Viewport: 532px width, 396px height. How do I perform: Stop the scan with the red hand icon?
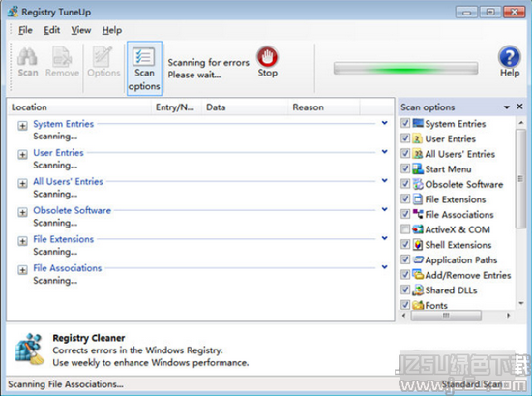(267, 57)
